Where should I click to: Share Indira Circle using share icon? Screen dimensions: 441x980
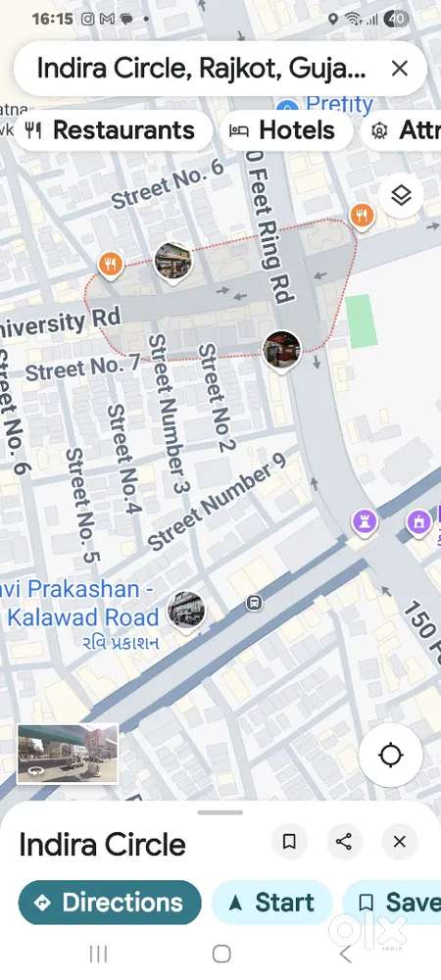pos(344,841)
